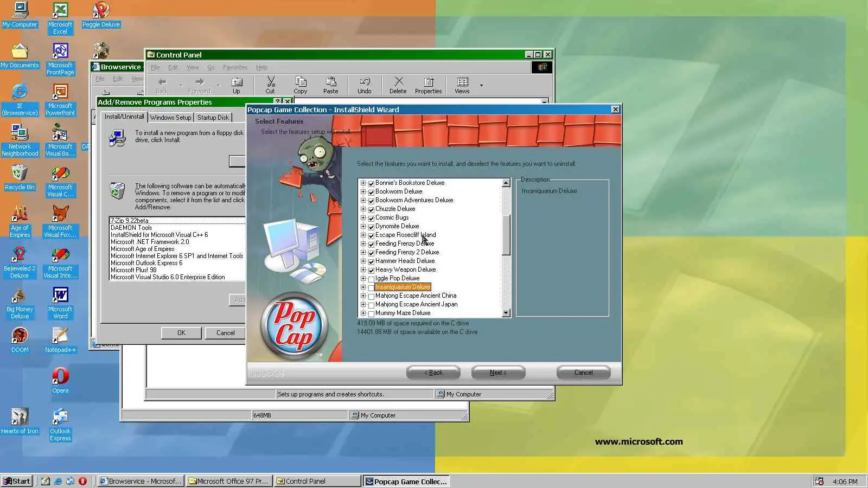Click the Undo icon in Control Panel toolbar
Screen dimensions: 868x488
365,85
